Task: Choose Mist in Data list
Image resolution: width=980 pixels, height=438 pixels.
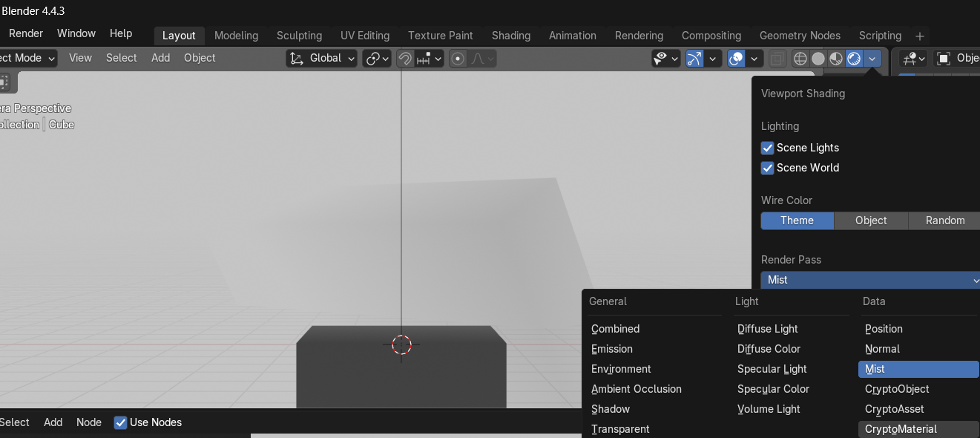Action: point(919,369)
